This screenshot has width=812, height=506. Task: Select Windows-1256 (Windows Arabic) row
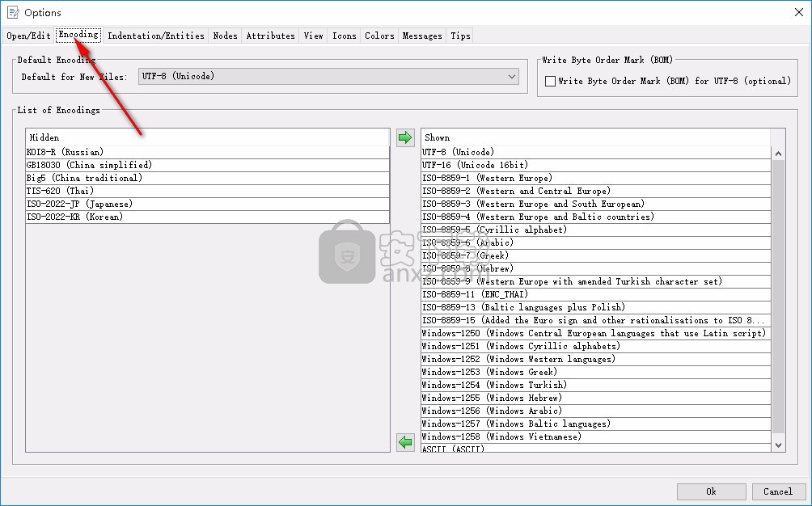click(596, 411)
